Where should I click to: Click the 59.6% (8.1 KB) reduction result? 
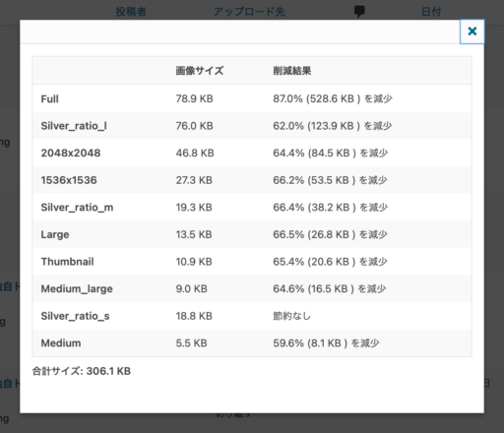pyautogui.click(x=326, y=343)
